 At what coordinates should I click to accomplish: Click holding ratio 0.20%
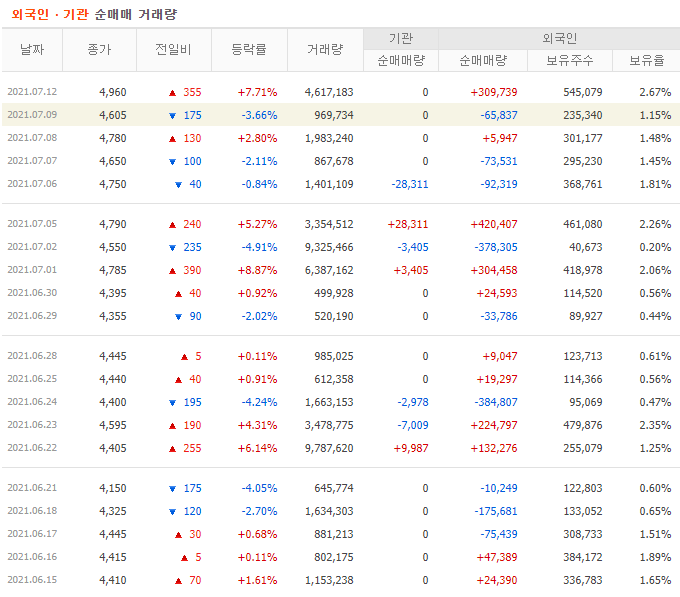point(655,247)
